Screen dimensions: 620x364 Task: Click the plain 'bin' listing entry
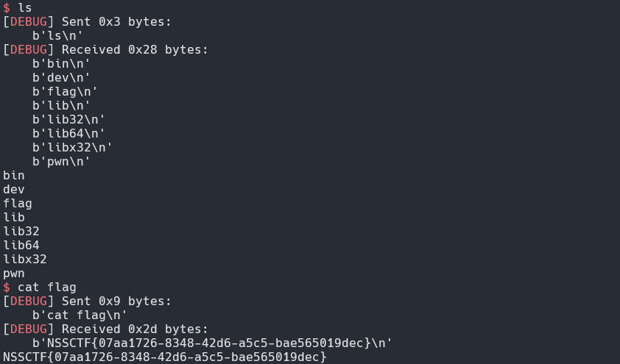14,175
